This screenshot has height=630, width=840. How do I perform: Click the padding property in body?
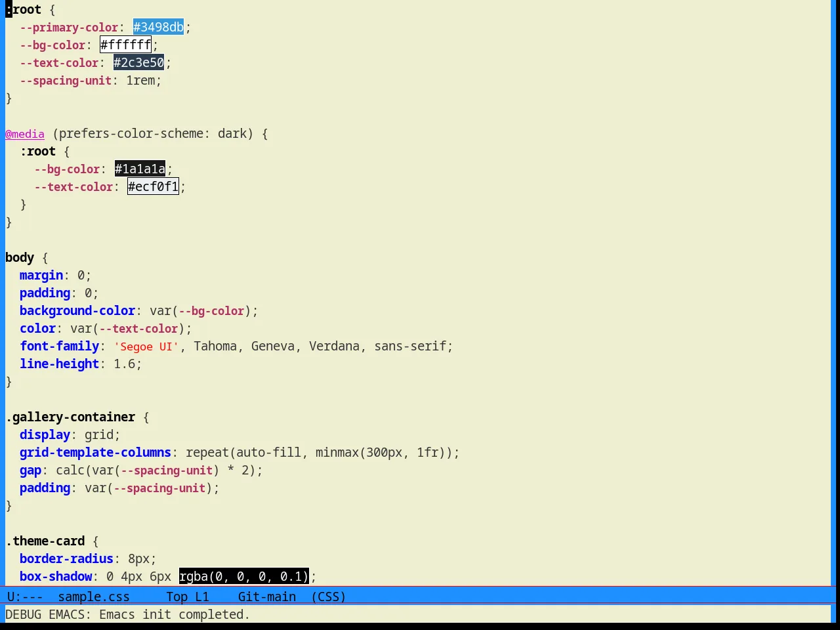tap(45, 293)
